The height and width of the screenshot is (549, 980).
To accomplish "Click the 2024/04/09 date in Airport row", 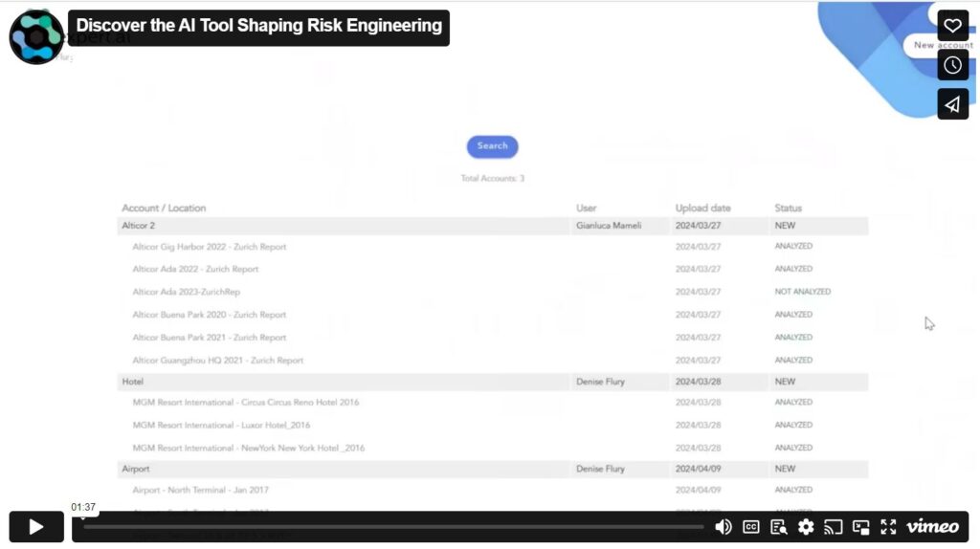I will [698, 469].
